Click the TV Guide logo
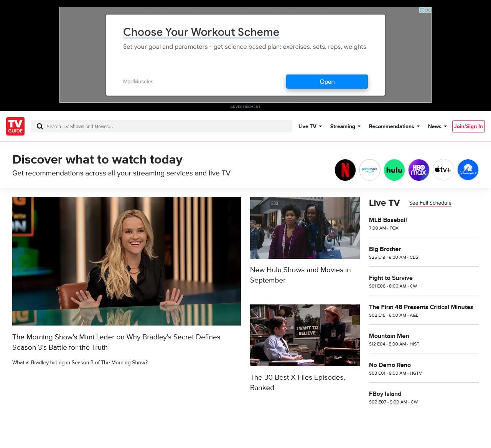Screen dimensions: 491x448 click(x=15, y=126)
